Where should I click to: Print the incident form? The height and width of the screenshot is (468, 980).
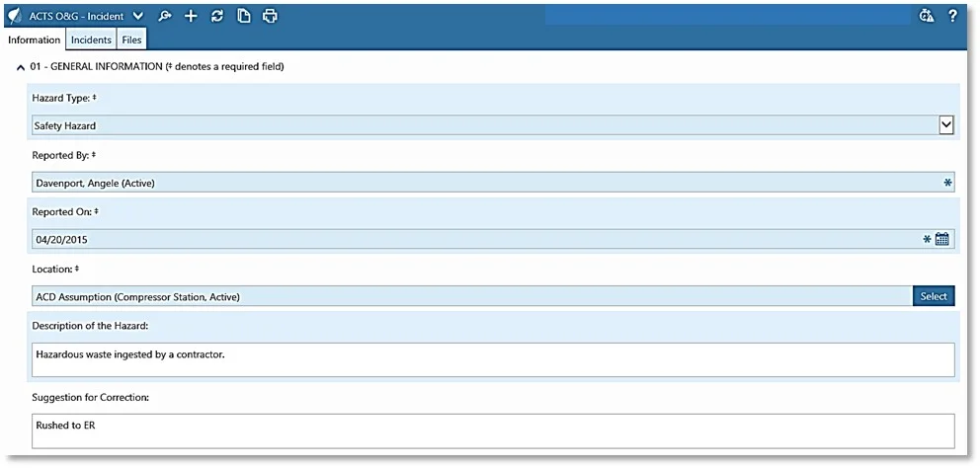coord(270,16)
